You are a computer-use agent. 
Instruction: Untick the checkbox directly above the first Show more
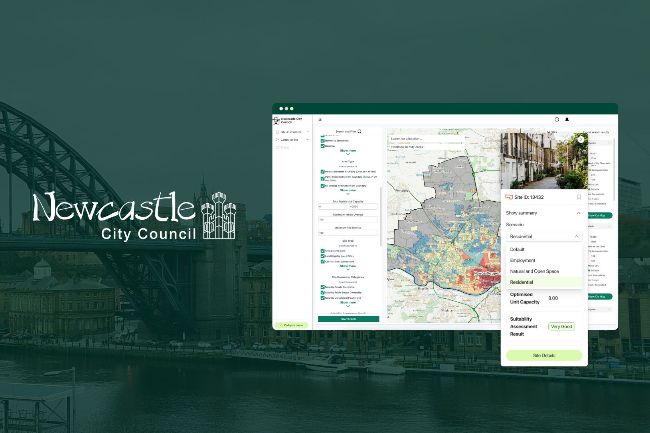323,146
